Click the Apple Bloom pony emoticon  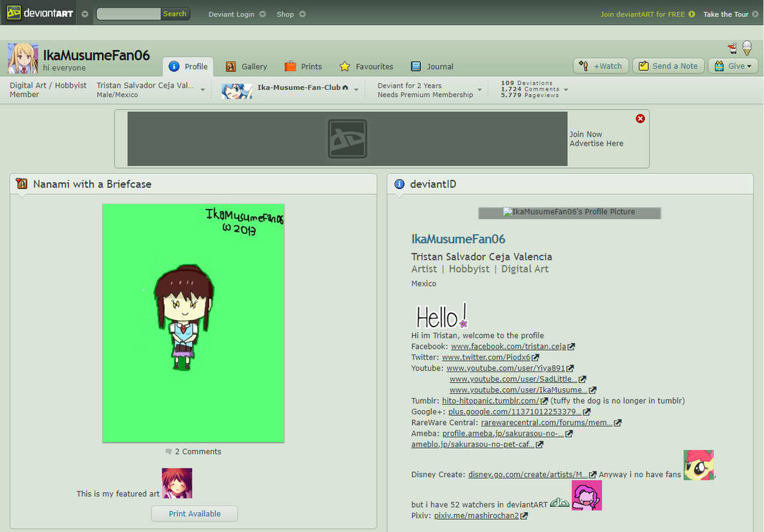click(698, 465)
